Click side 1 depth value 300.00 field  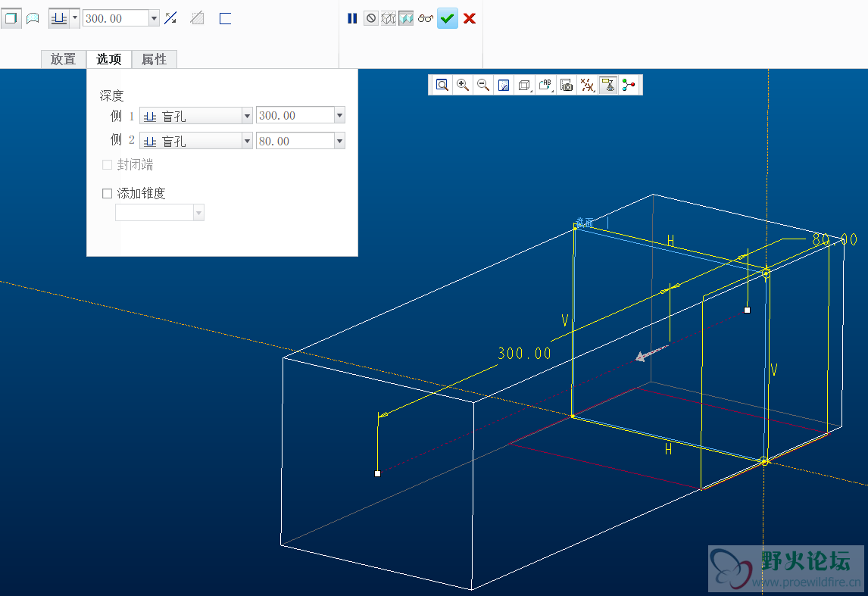click(x=295, y=115)
